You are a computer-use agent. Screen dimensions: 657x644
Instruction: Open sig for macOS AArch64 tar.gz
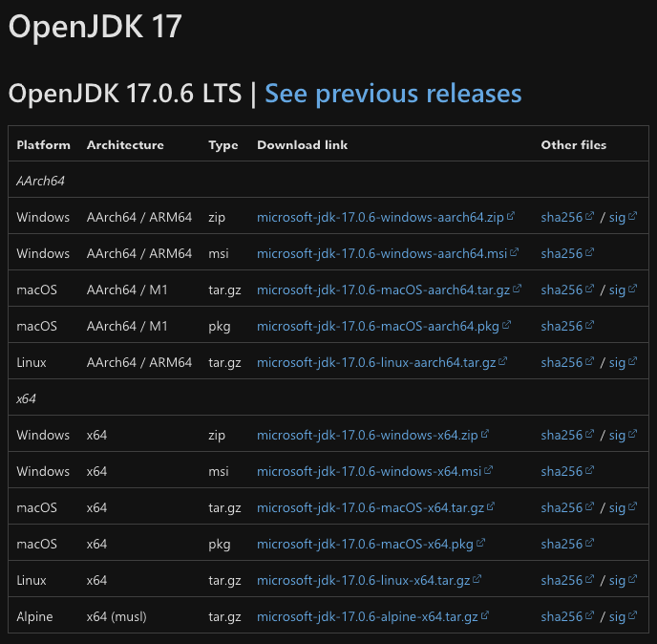pos(623,290)
